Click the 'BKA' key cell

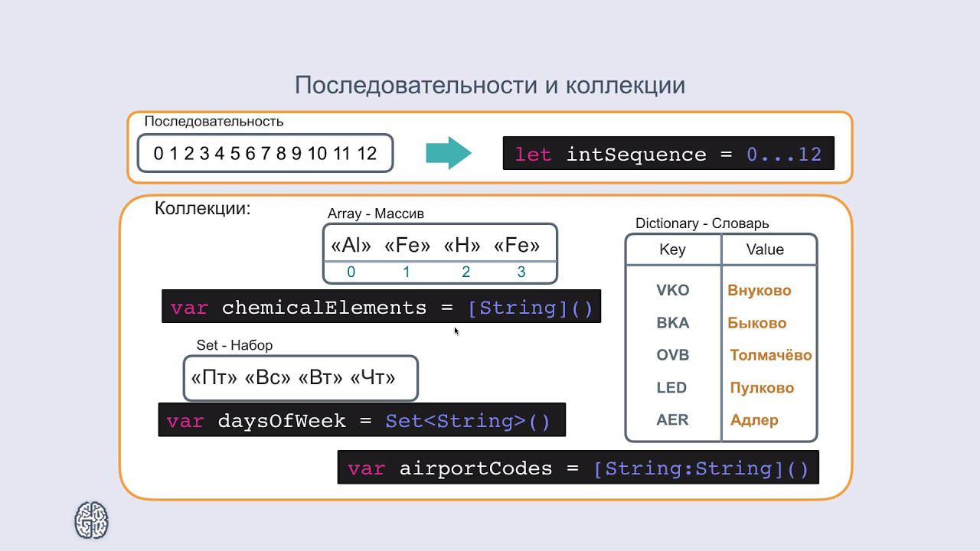tap(673, 323)
